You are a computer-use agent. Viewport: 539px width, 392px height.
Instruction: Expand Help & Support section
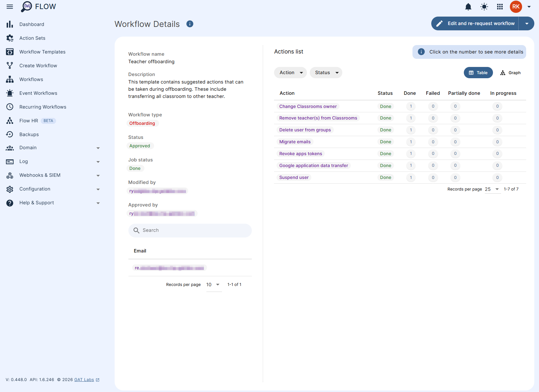coord(98,203)
